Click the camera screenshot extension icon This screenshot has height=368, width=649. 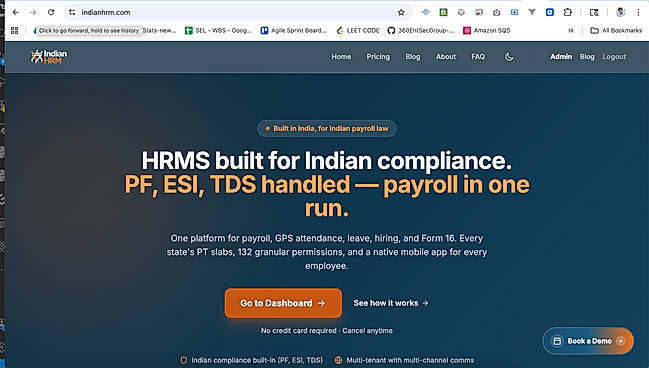[497, 12]
